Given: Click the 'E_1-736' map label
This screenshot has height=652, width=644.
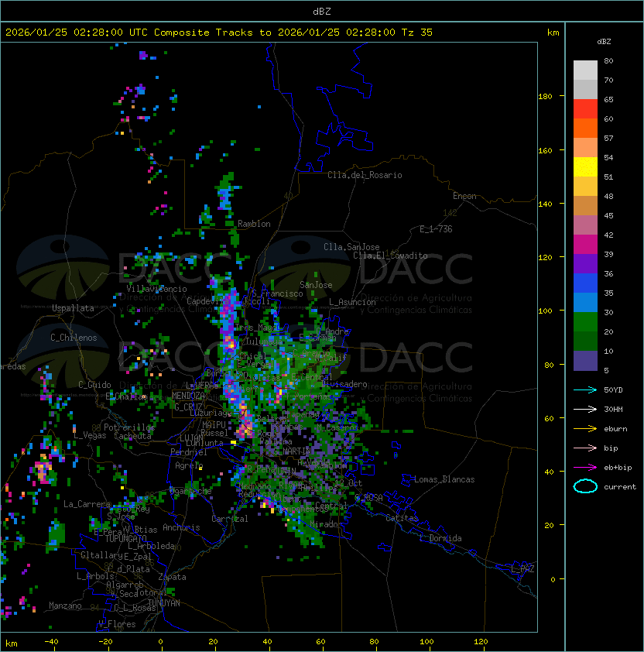Looking at the screenshot, I should pos(436,229).
